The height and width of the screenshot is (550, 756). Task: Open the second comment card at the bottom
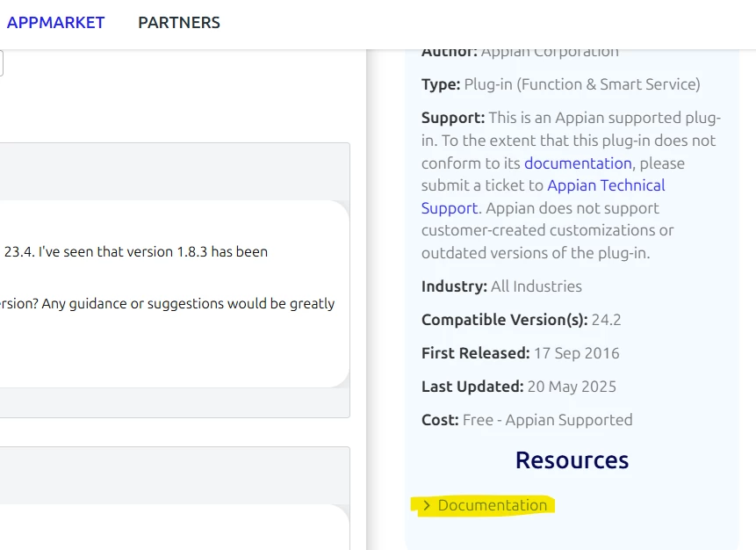point(175,527)
